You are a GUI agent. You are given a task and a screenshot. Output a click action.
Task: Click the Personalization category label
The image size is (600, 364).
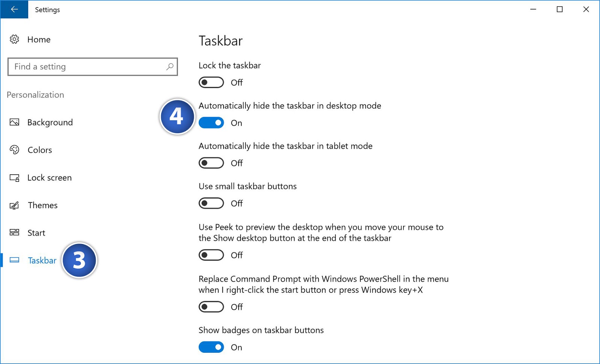point(35,95)
